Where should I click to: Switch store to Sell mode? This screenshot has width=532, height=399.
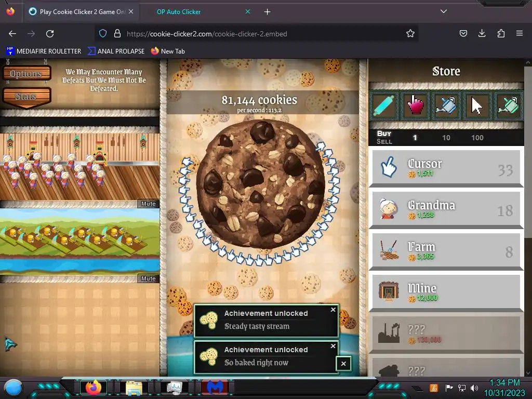(384, 141)
